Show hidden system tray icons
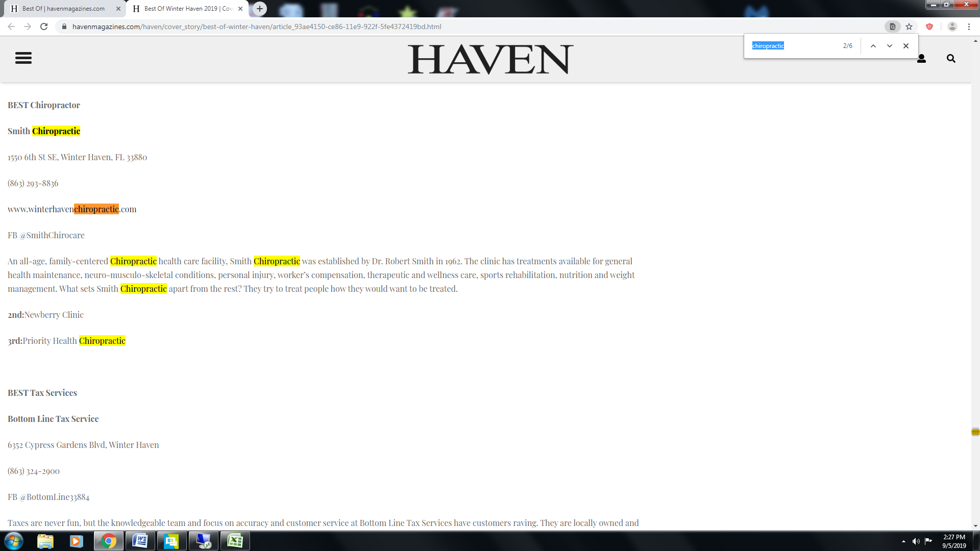The image size is (980, 551). (x=903, y=541)
